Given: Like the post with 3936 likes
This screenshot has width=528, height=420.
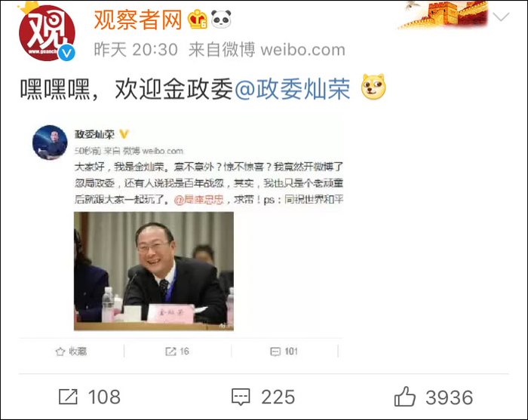Looking at the screenshot, I should pos(434,397).
